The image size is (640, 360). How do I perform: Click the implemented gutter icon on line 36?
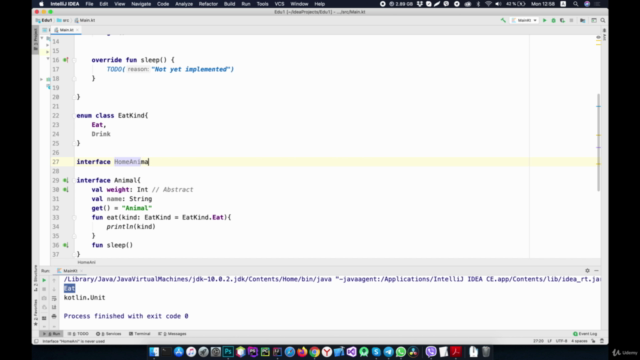pos(66,245)
